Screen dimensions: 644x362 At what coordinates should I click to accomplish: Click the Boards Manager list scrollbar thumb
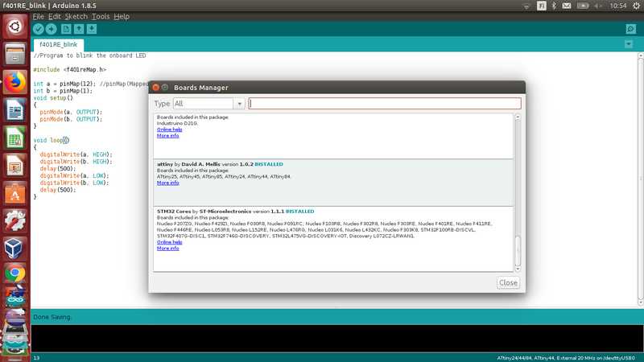click(518, 250)
